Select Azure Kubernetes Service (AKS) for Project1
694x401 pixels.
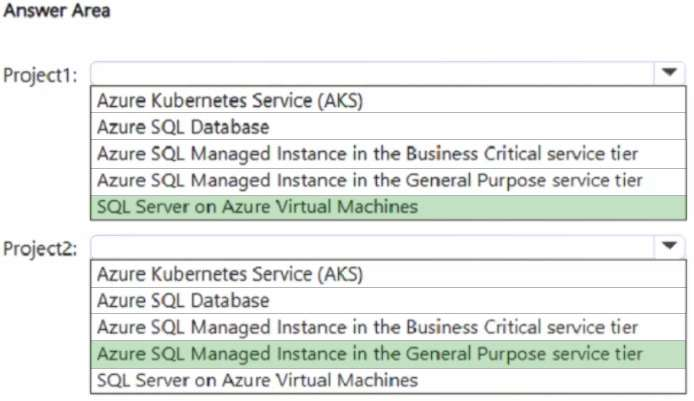point(230,100)
